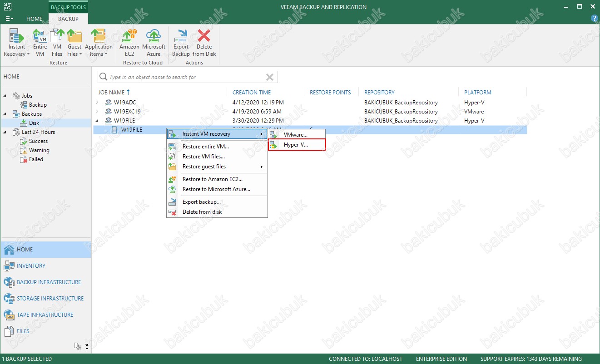The image size is (600, 364).
Task: Click creation time 4/12/2020 12:19 PM
Action: (258, 103)
